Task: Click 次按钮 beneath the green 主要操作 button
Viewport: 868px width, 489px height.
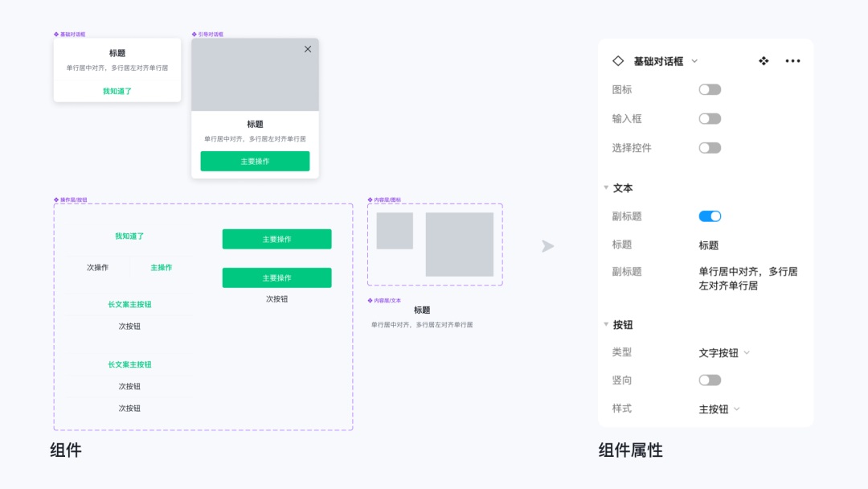Action: pos(276,299)
